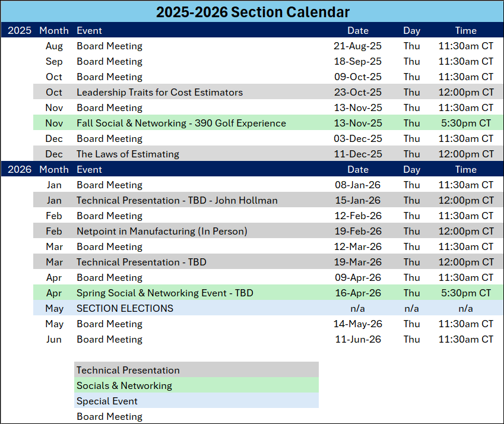This screenshot has height=424, width=504.
Task: Select the "2026" year header cell
Action: [x=20, y=169]
